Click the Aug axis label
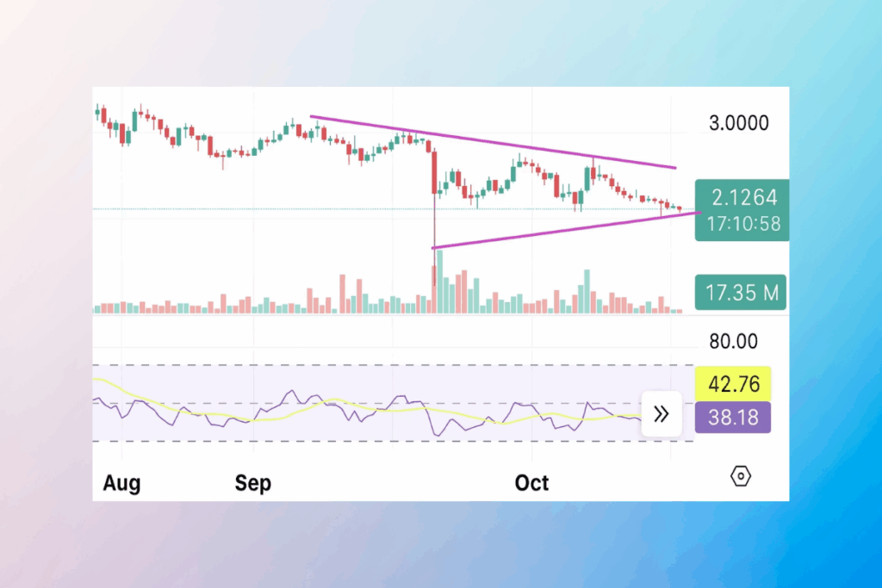The image size is (882, 588). pos(121,483)
